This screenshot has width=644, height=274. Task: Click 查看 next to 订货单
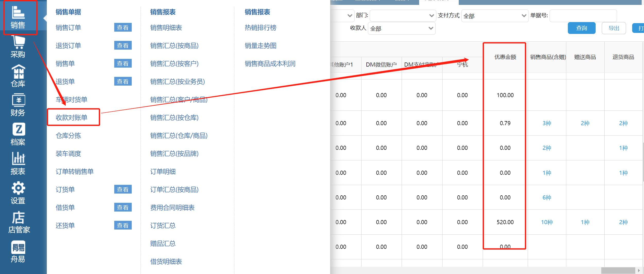tap(123, 189)
